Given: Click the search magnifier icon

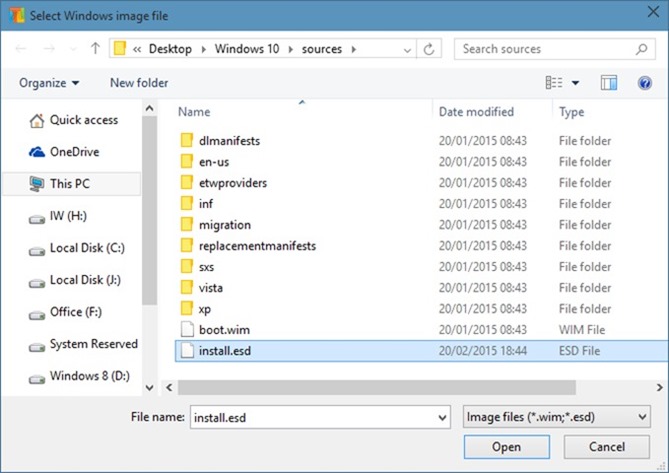Looking at the screenshot, I should tap(641, 49).
